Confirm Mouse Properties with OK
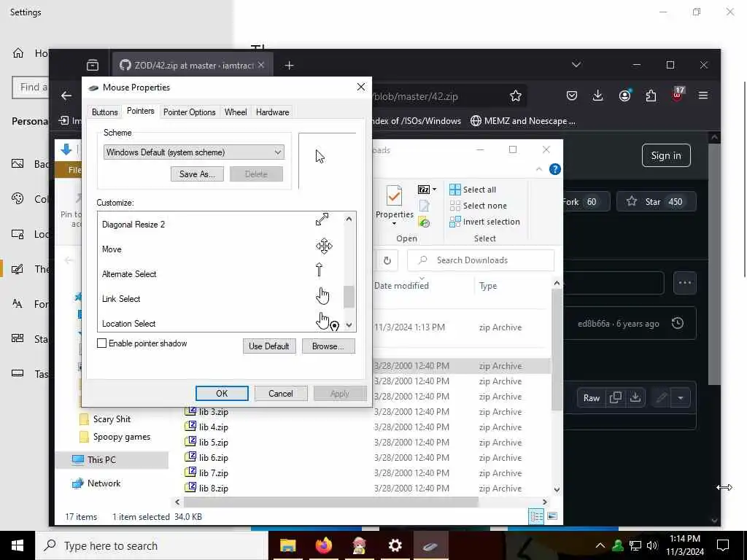The height and width of the screenshot is (560, 747). tap(222, 393)
